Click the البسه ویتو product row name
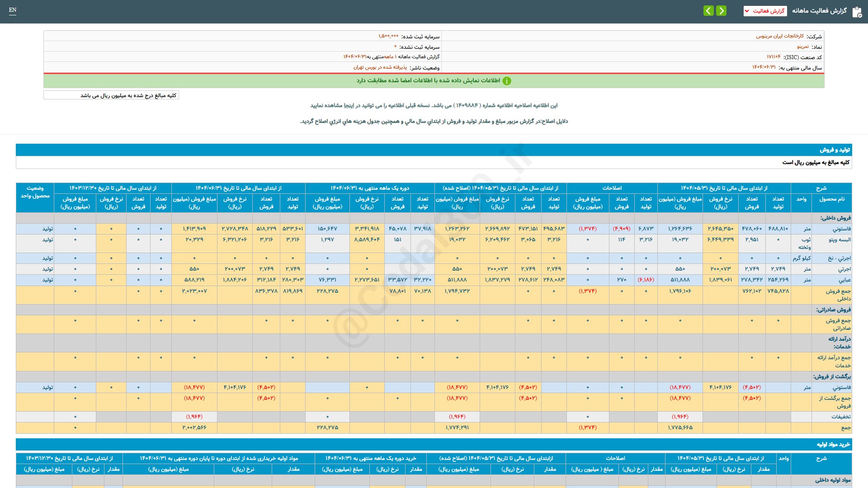Image resolution: width=868 pixels, height=488 pixels. pyautogui.click(x=840, y=240)
